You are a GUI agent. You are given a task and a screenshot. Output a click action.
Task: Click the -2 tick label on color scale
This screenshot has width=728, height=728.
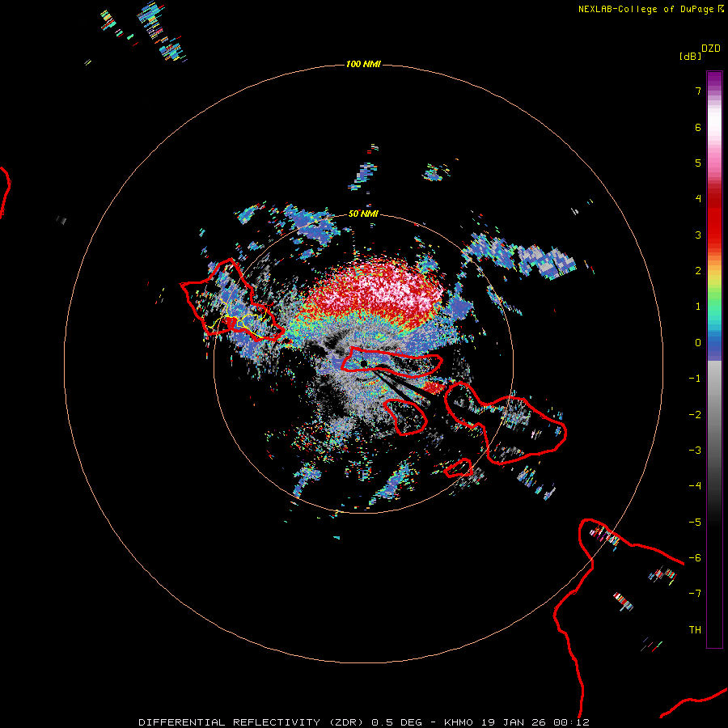695,415
